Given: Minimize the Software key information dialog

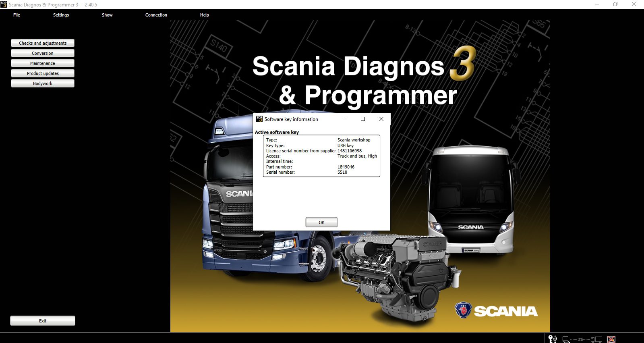Looking at the screenshot, I should click(345, 119).
